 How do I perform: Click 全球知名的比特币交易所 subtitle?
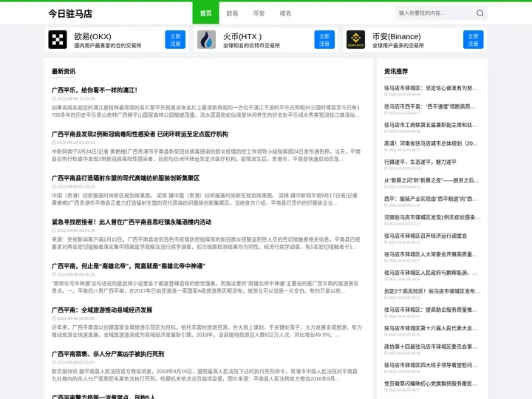(251, 46)
